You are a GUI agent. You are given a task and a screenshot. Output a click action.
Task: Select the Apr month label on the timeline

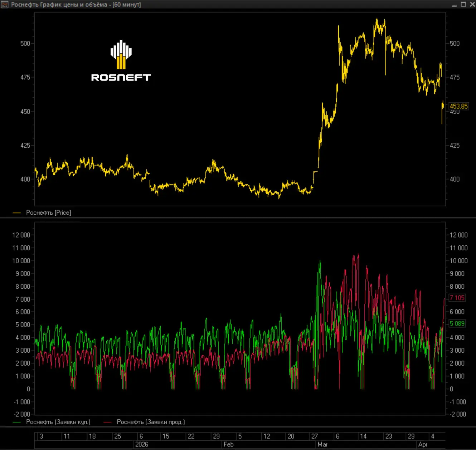point(423,444)
